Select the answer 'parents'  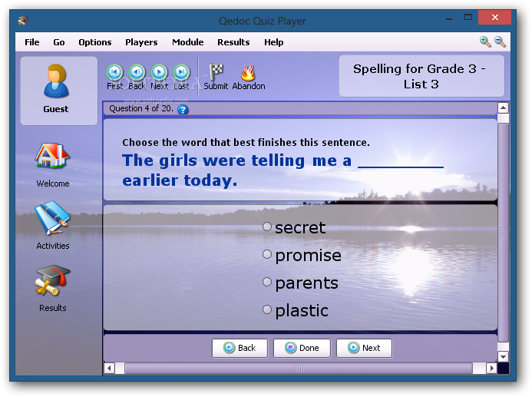(267, 282)
